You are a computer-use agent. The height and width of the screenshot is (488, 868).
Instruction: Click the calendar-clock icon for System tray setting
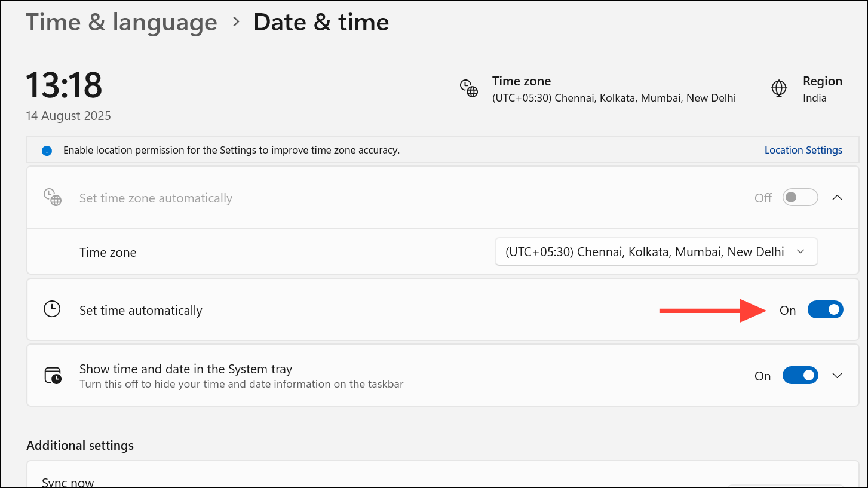click(x=53, y=376)
